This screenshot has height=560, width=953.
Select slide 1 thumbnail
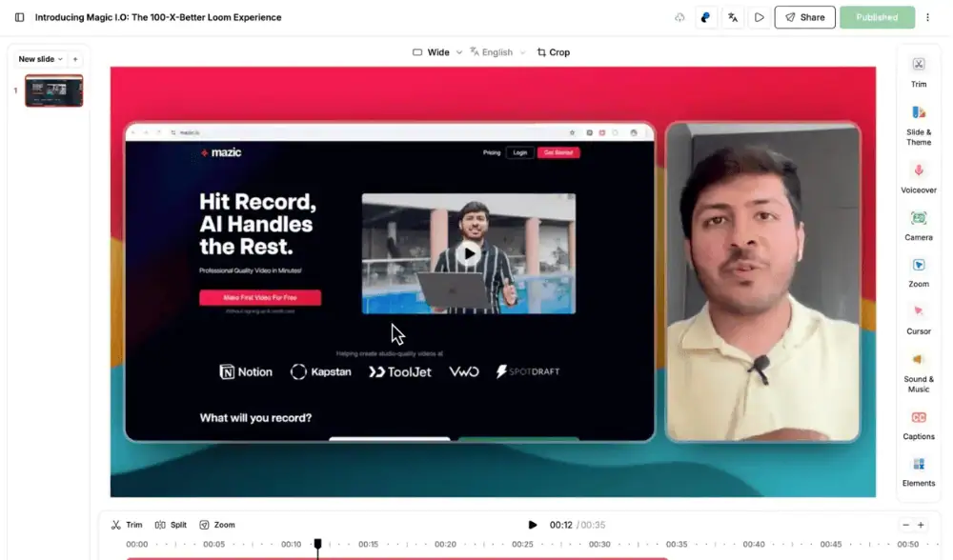(x=53, y=90)
